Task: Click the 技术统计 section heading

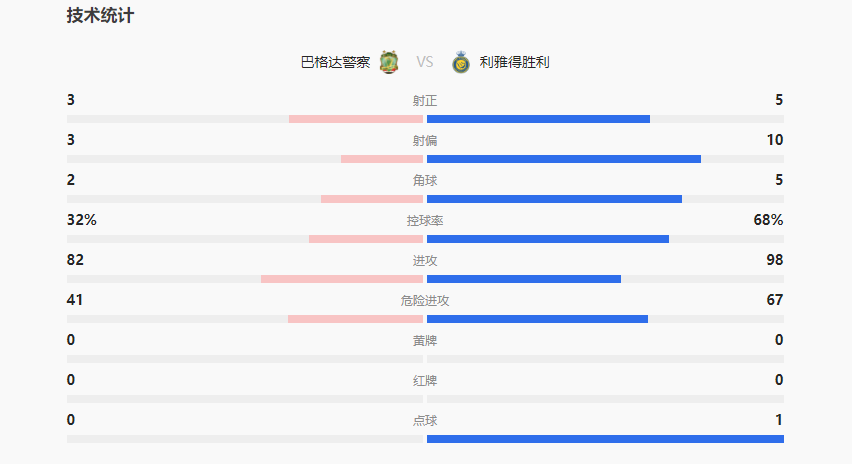Action: tap(100, 16)
